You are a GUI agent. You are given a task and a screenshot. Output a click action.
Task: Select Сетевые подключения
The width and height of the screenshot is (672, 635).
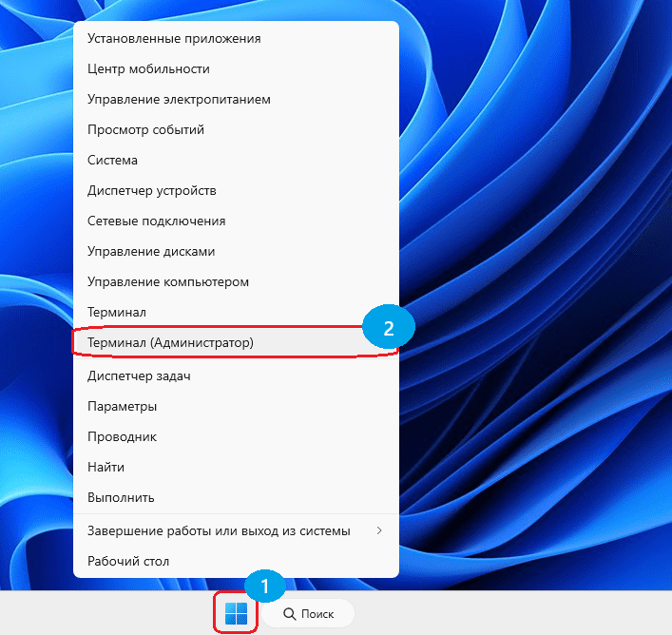coord(156,221)
